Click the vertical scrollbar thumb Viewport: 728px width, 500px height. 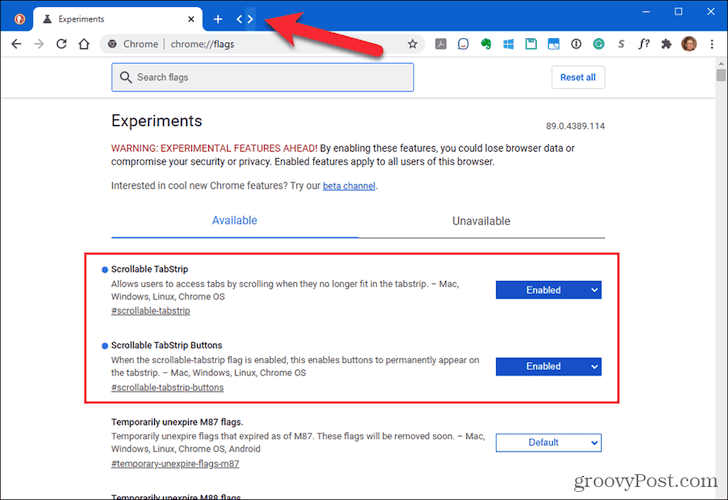tap(721, 75)
